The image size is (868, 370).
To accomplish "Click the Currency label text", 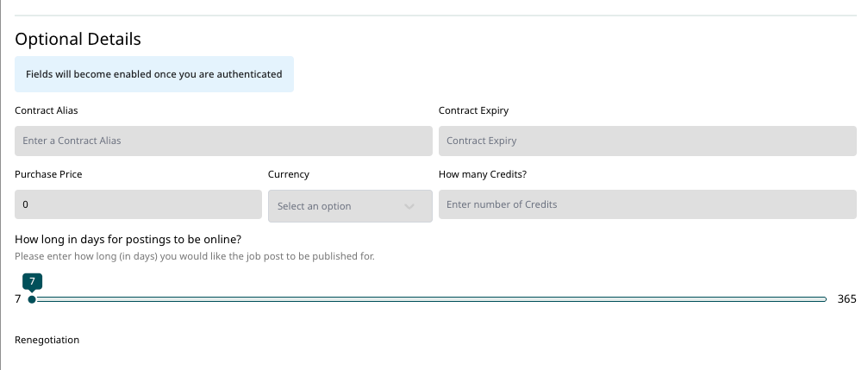I will (289, 174).
